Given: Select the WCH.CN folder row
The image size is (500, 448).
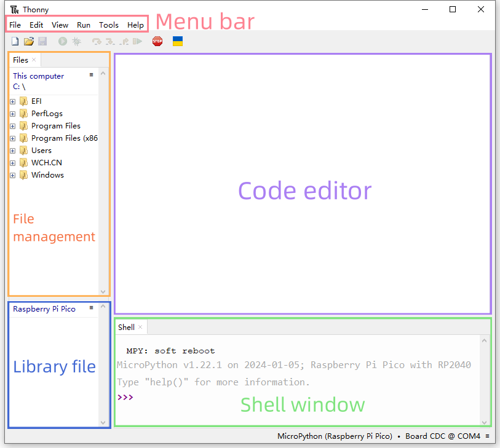Looking at the screenshot, I should click(x=54, y=163).
